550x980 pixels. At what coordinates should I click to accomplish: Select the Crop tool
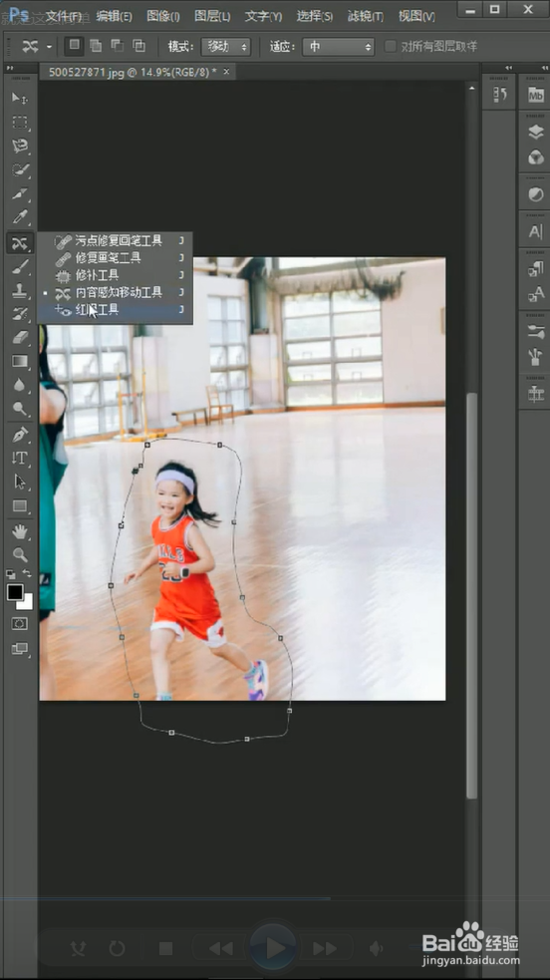(x=20, y=193)
